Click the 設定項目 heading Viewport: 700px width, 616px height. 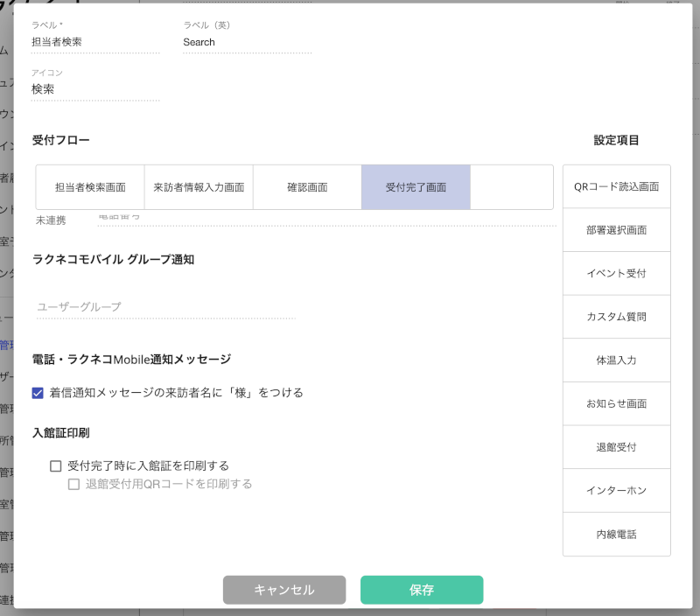[616, 140]
